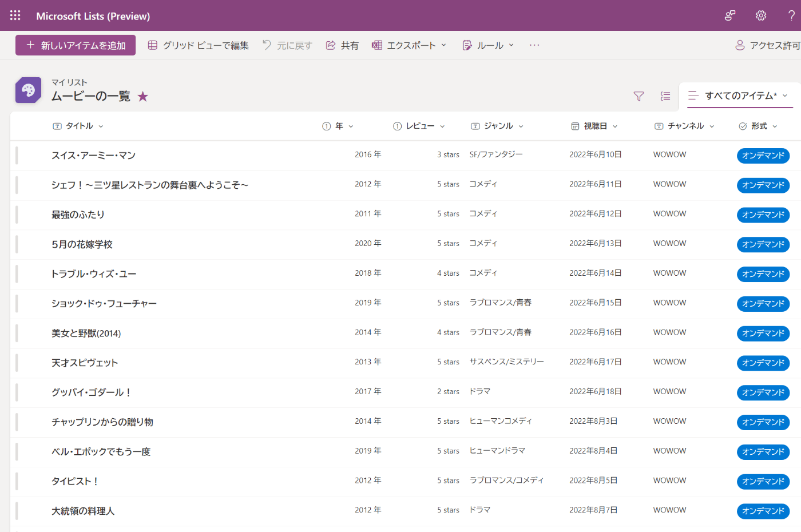Open the item チャップリンからの贈り物
The image size is (801, 532).
[x=102, y=422]
